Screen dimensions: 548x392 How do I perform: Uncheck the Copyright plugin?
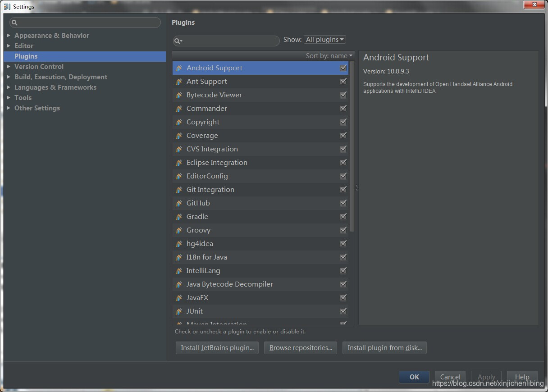(x=343, y=122)
